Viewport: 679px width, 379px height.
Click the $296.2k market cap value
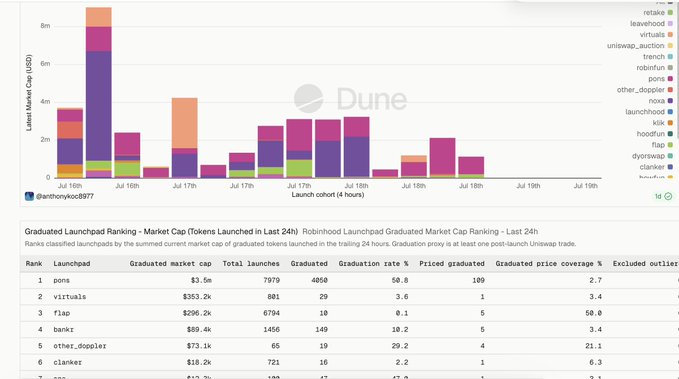197,313
